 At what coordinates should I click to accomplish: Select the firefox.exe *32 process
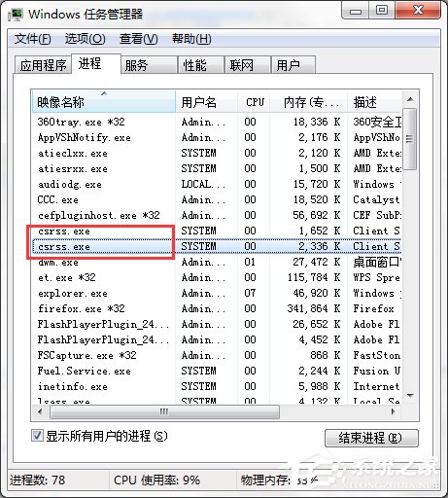pos(217,308)
